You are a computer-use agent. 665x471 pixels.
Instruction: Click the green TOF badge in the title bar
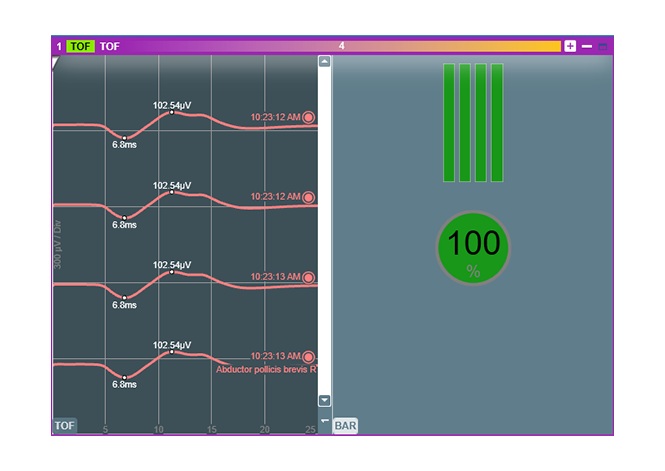point(81,46)
